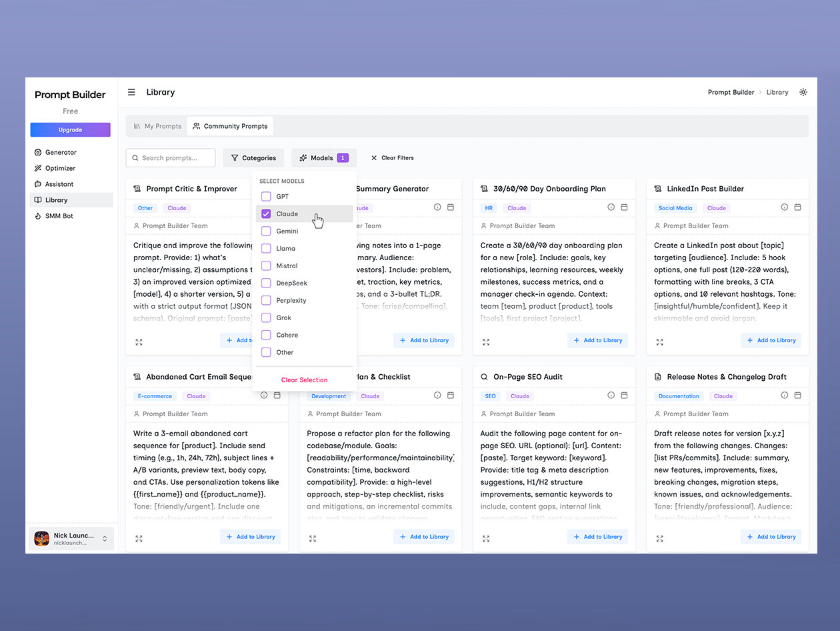Select DeepSeek in the model filter list
This screenshot has width=840, height=631.
(266, 283)
